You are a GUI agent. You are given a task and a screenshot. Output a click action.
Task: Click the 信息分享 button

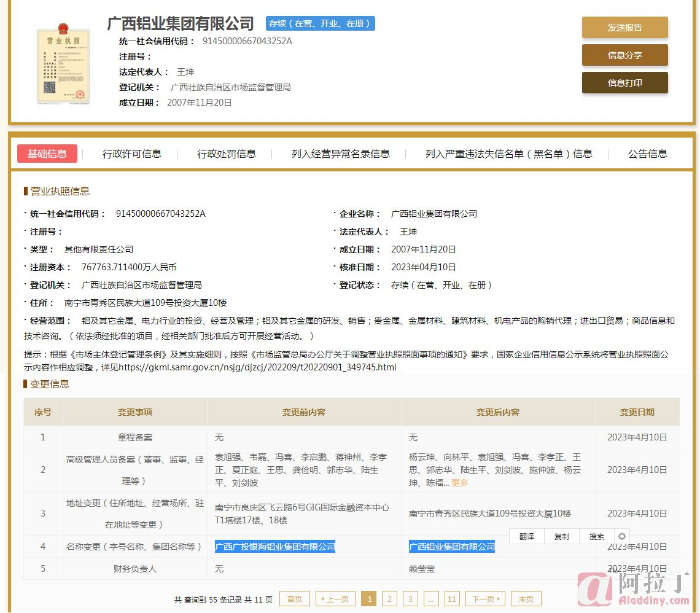coord(624,55)
